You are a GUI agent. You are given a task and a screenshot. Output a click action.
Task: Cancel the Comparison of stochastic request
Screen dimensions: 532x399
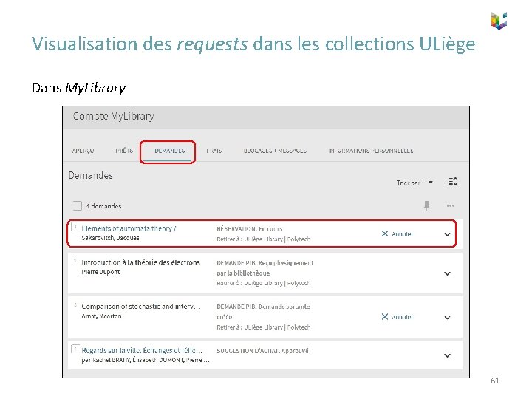coord(397,317)
